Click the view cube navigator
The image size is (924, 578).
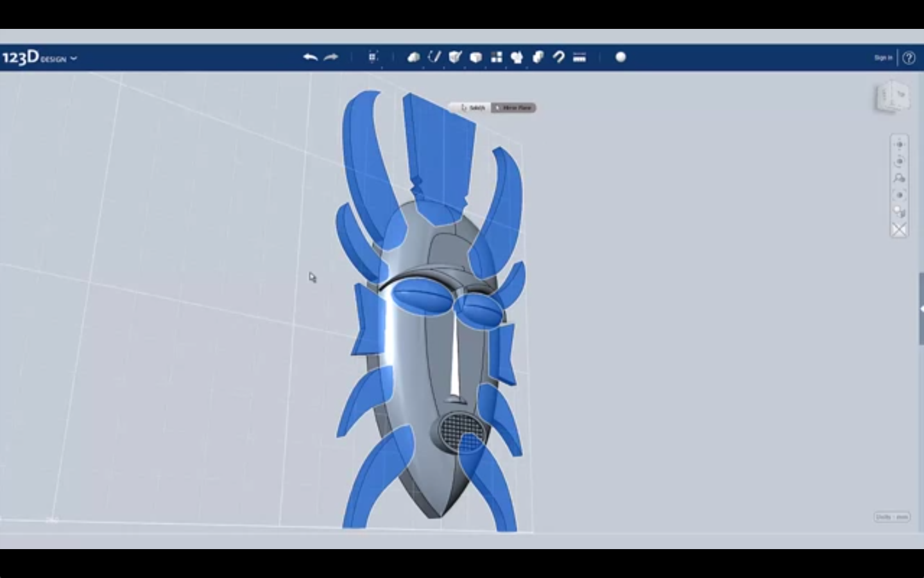[x=893, y=98]
